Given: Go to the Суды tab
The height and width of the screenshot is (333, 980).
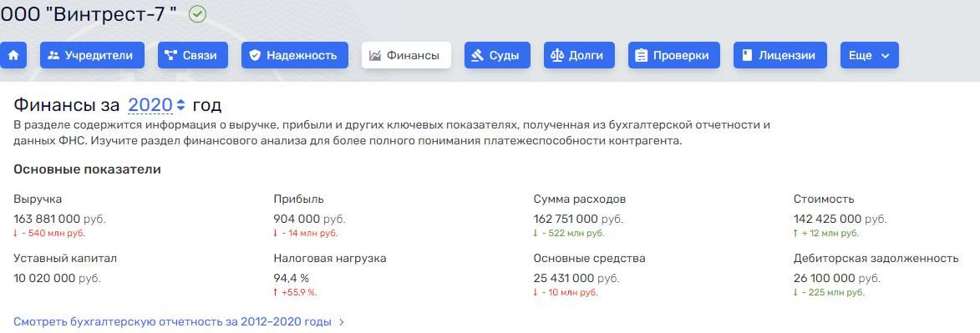Looking at the screenshot, I should (497, 56).
